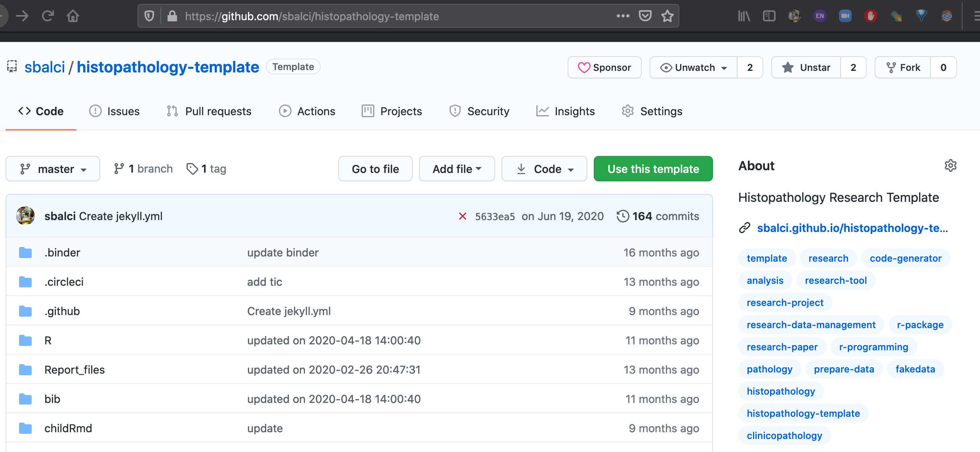980x452 pixels.
Task: Open the Zoom extension icon
Action: [x=845, y=16]
